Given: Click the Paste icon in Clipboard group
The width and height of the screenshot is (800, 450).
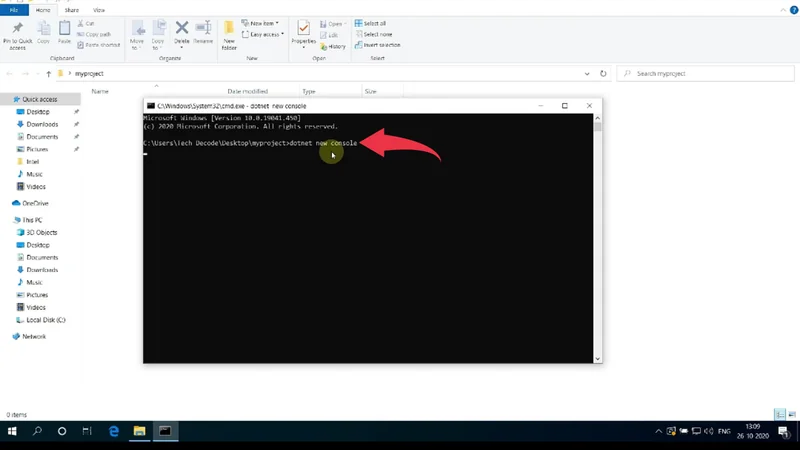Looking at the screenshot, I should pyautogui.click(x=64, y=33).
